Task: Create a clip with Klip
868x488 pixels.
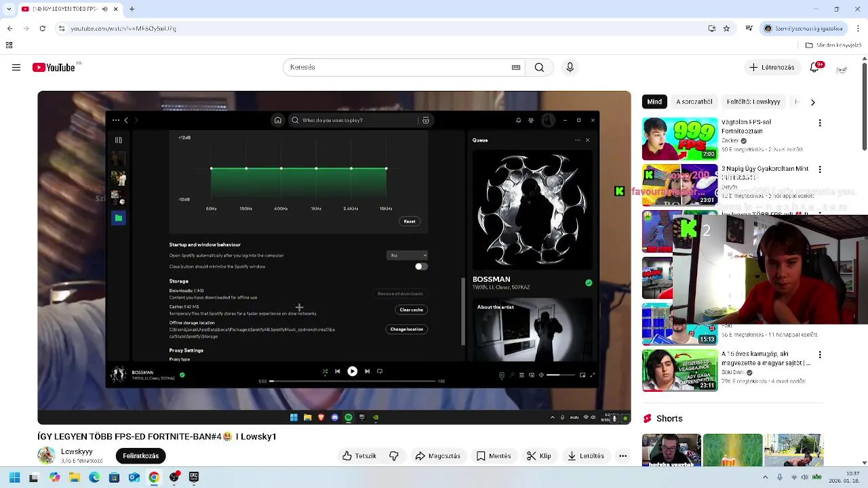Action: point(539,456)
